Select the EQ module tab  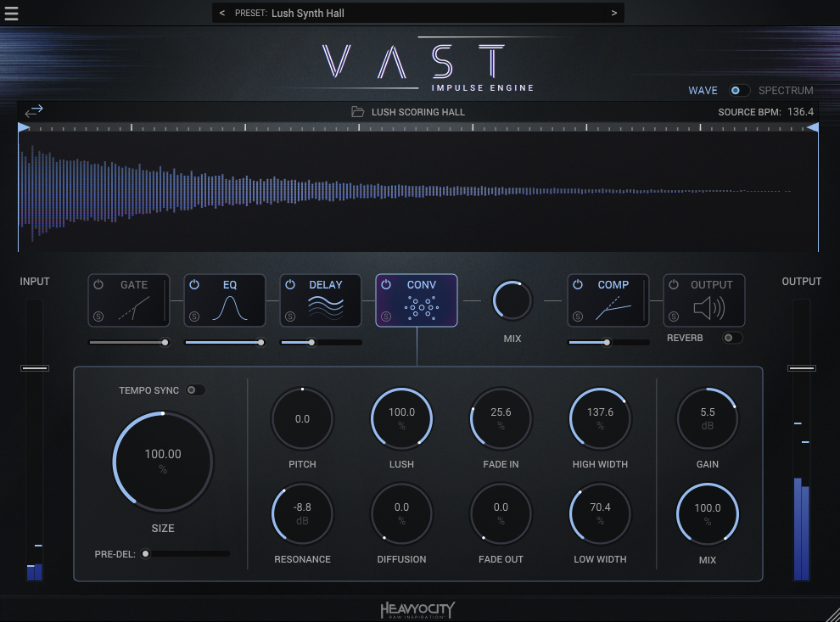click(x=230, y=285)
